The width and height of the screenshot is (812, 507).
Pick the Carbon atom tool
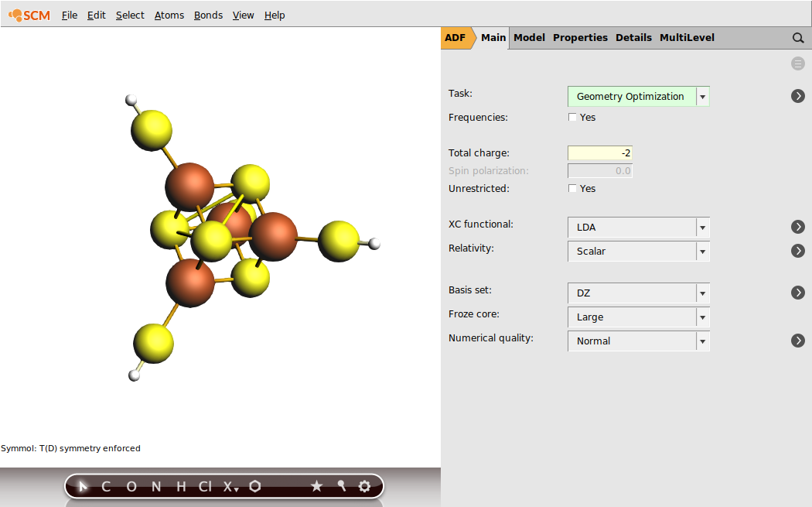pos(106,486)
